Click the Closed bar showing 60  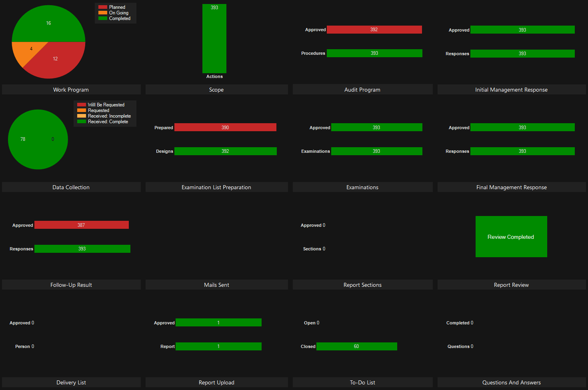tap(357, 346)
